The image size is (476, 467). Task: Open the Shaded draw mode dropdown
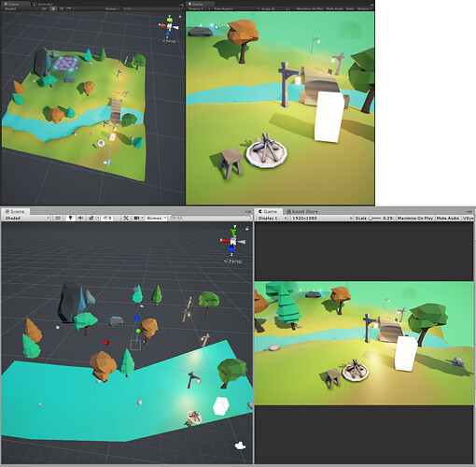27,218
